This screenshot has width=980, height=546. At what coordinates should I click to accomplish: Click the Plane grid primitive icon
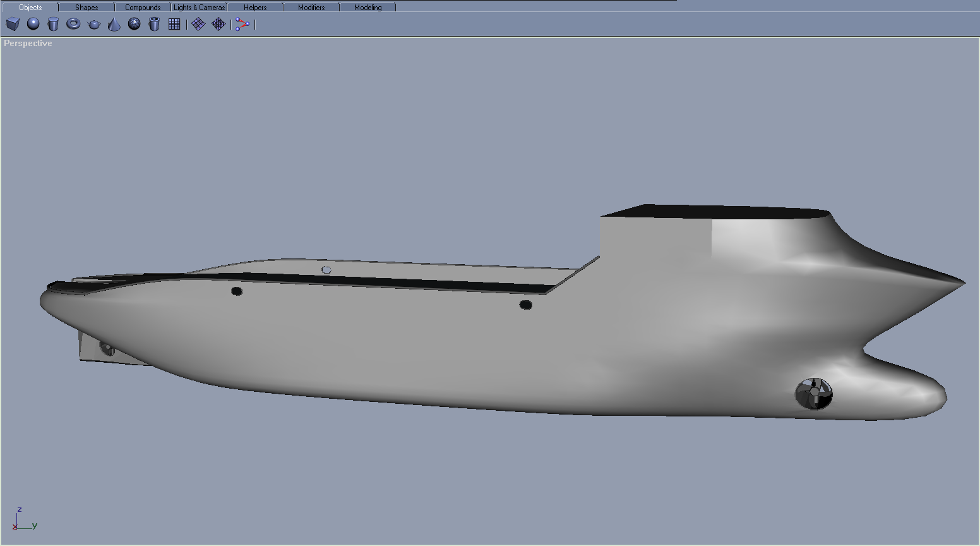click(174, 24)
